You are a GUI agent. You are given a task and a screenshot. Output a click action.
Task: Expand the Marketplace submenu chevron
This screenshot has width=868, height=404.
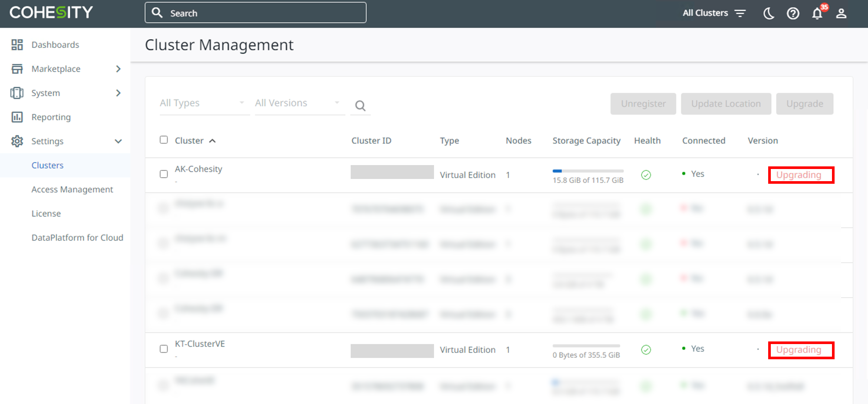[x=118, y=69]
